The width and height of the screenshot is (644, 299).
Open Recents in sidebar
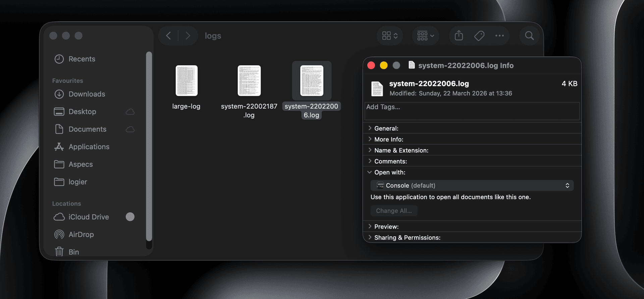[x=82, y=59]
